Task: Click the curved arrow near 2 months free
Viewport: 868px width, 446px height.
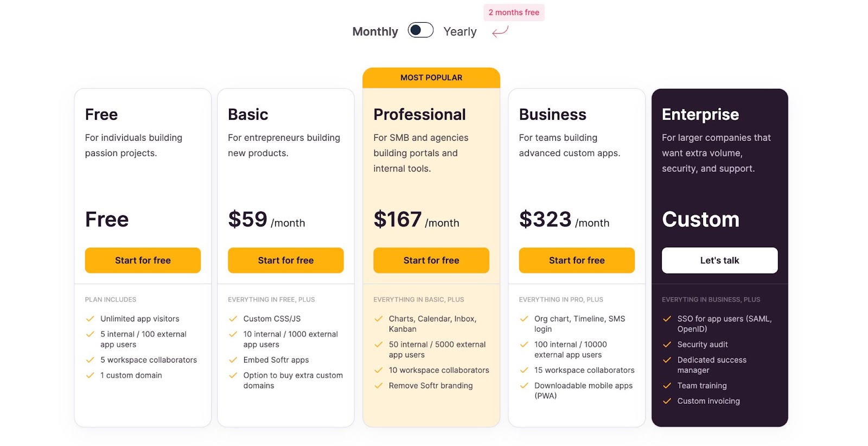Action: pyautogui.click(x=499, y=33)
